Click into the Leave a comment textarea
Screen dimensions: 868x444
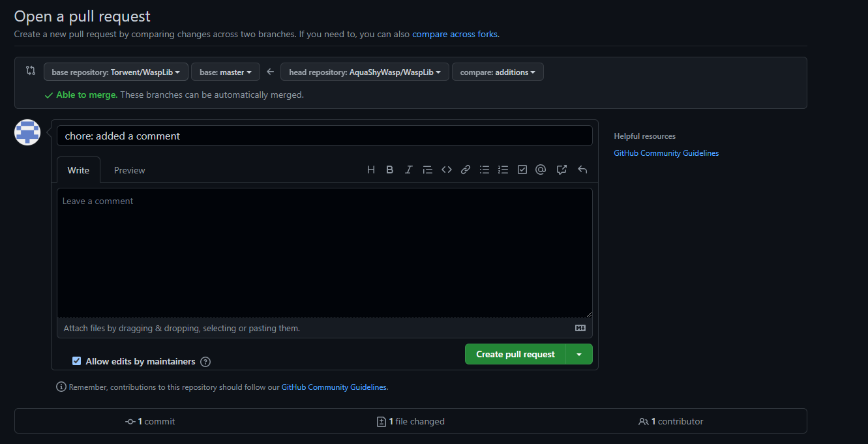(x=325, y=253)
